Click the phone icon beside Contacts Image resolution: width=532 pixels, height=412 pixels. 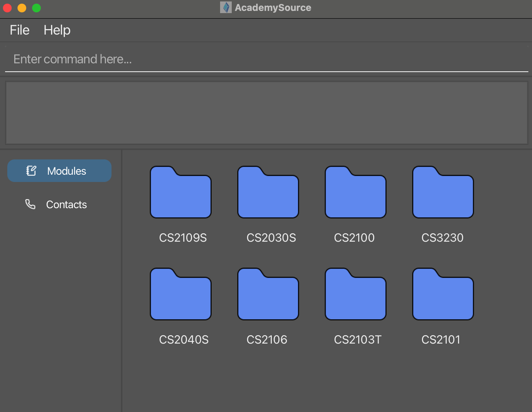pos(30,204)
